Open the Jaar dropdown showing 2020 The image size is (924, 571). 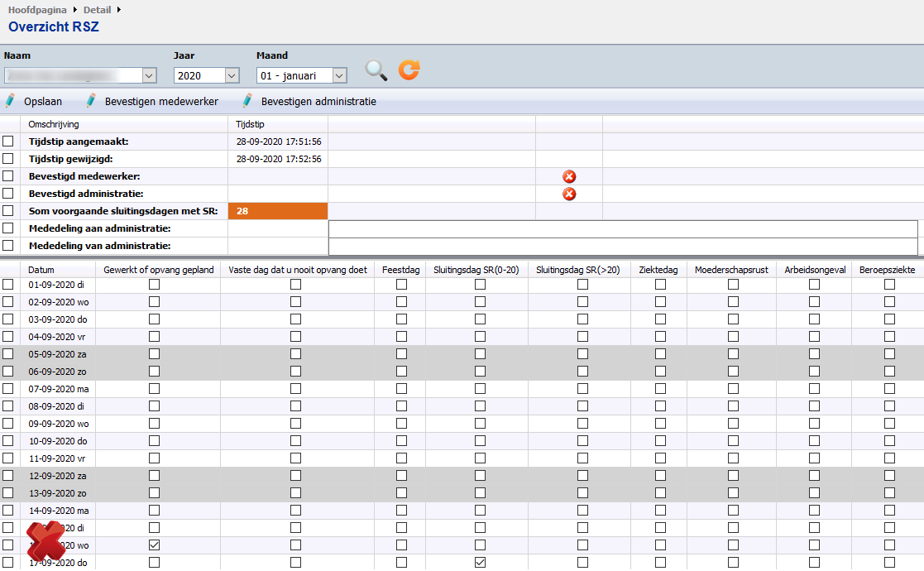(x=232, y=76)
